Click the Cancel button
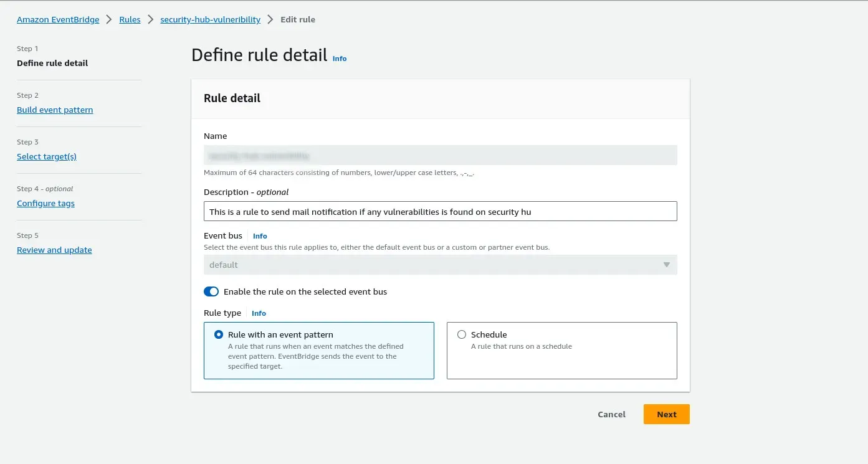Viewport: 868px width, 464px height. click(611, 414)
